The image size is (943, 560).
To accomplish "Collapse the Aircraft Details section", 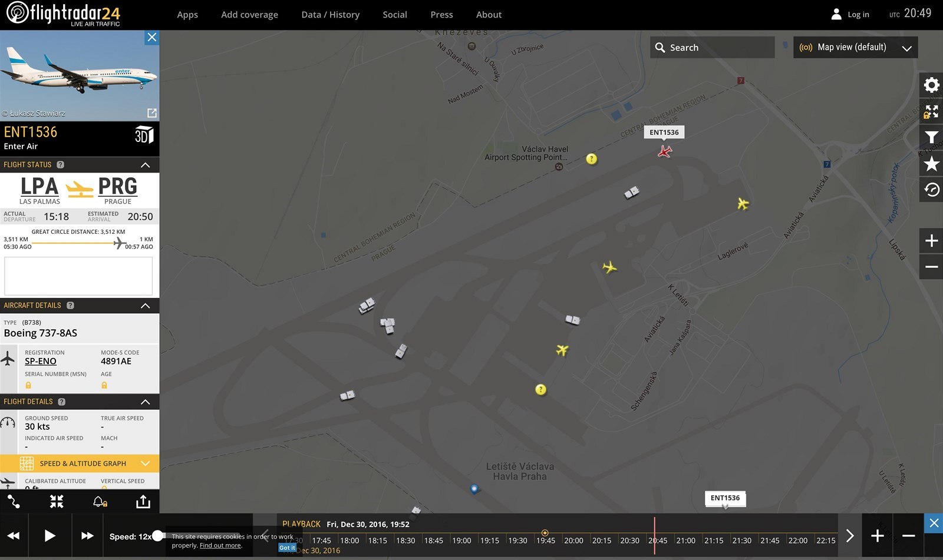I will (145, 306).
